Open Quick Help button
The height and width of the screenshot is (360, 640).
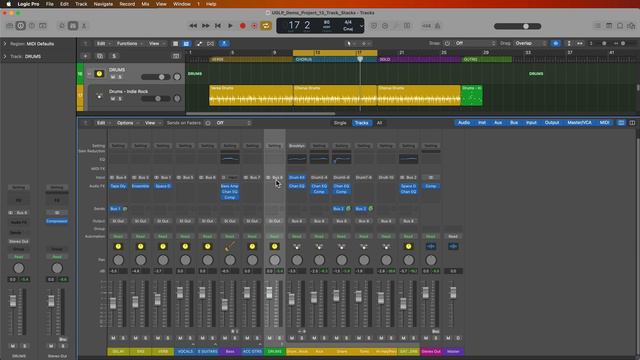[32, 26]
